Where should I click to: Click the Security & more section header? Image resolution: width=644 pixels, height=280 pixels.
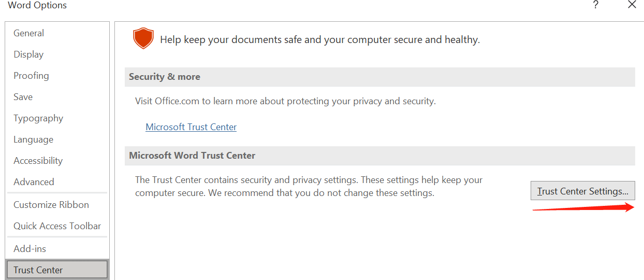click(x=165, y=77)
